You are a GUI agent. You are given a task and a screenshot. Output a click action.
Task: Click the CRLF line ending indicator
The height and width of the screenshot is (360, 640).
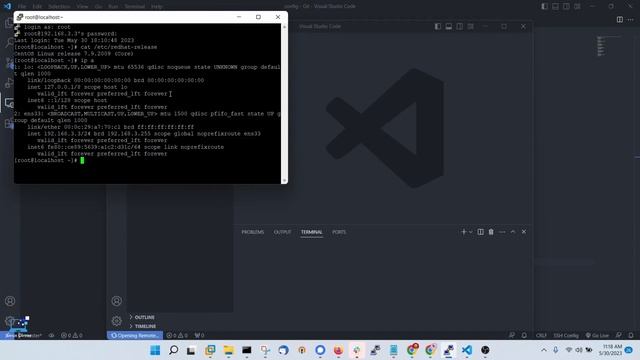[541, 336]
